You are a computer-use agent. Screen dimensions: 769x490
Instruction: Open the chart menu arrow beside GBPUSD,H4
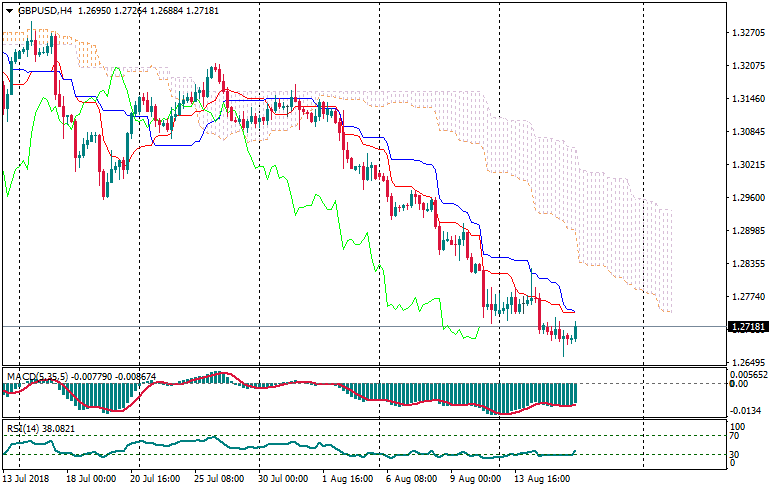pyautogui.click(x=9, y=11)
